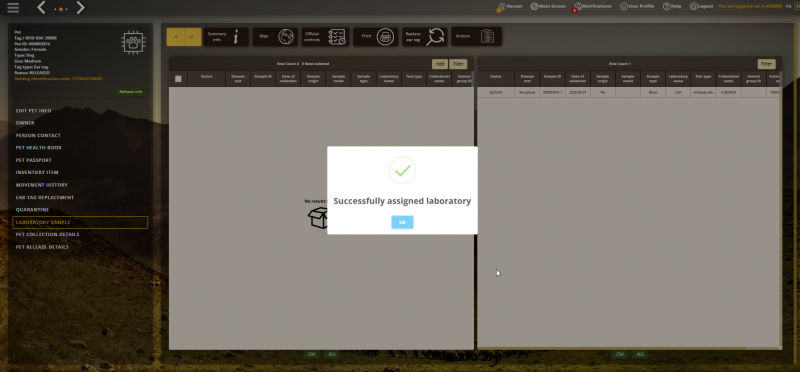
Task: Open the Inventory Item section
Action: click(37, 172)
